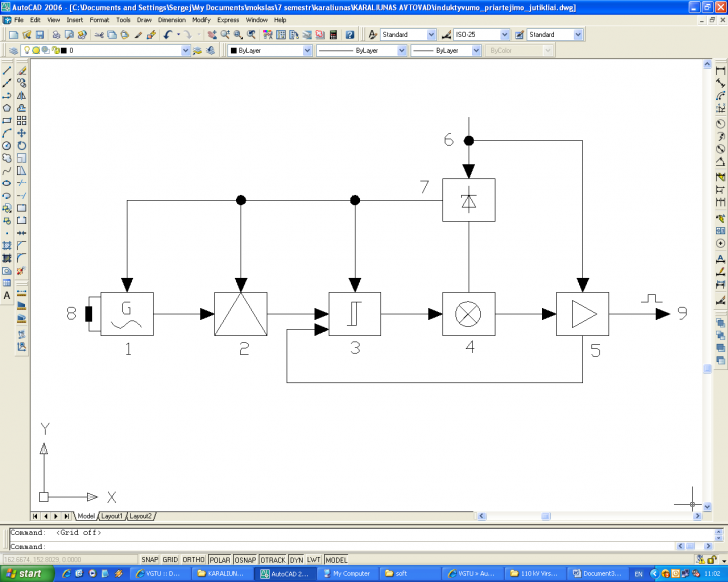Click the Undo arrow icon
Screen dimensions: 728x582
(x=168, y=35)
